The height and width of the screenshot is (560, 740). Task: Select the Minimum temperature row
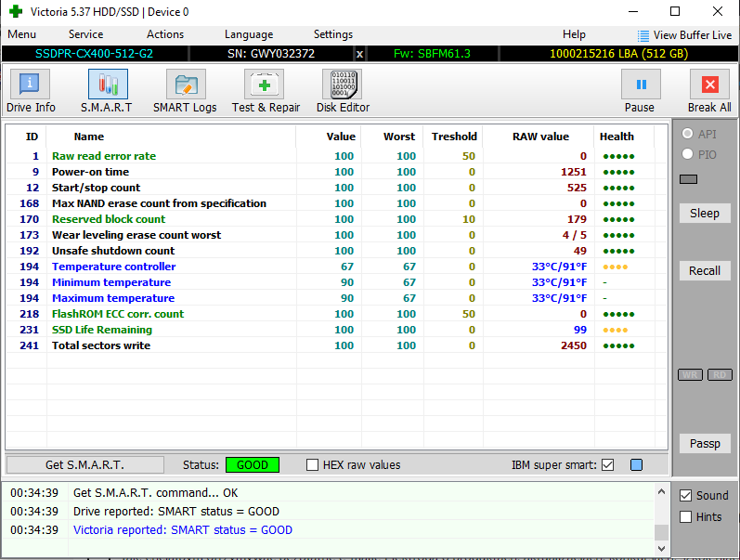click(x=336, y=282)
